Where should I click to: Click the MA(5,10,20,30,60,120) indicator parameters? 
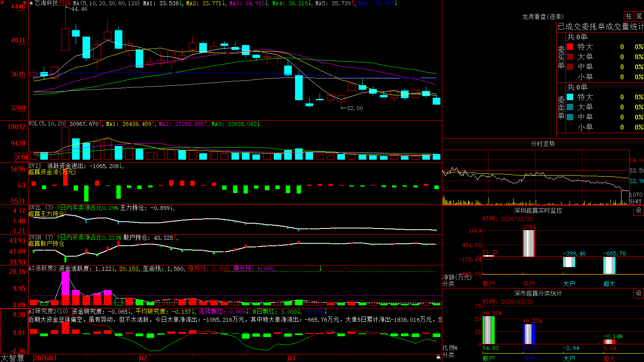point(106,3)
